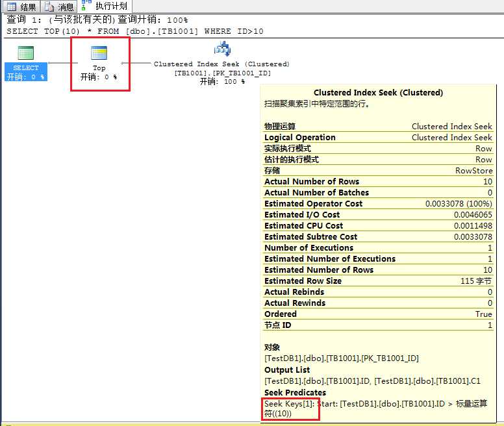Click the Clustered Index Seek 开销 100% text
The image size is (504, 426).
222,81
